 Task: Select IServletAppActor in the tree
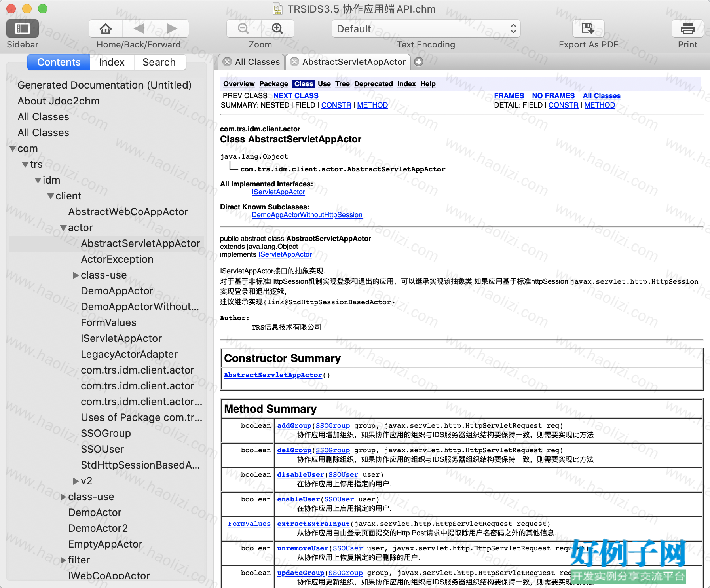(x=121, y=339)
